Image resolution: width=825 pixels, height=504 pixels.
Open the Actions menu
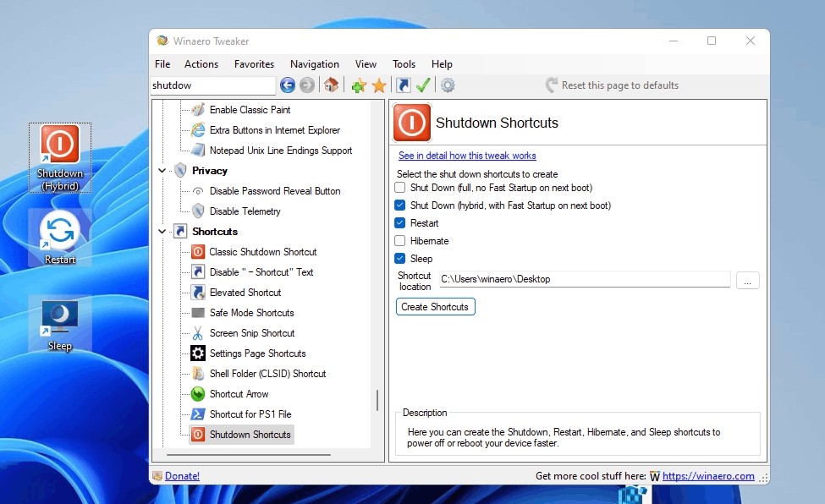pos(201,63)
